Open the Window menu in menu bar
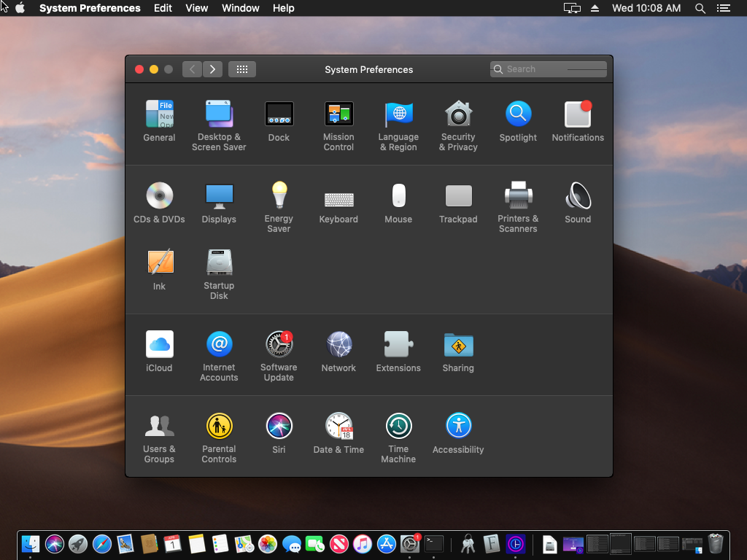The image size is (747, 560). tap(240, 8)
